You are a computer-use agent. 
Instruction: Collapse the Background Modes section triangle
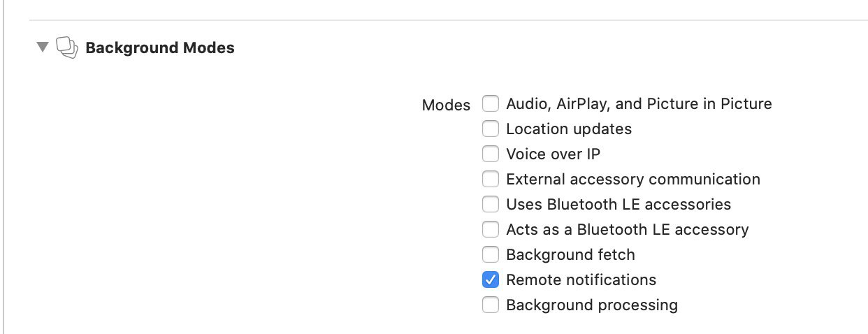[x=43, y=48]
